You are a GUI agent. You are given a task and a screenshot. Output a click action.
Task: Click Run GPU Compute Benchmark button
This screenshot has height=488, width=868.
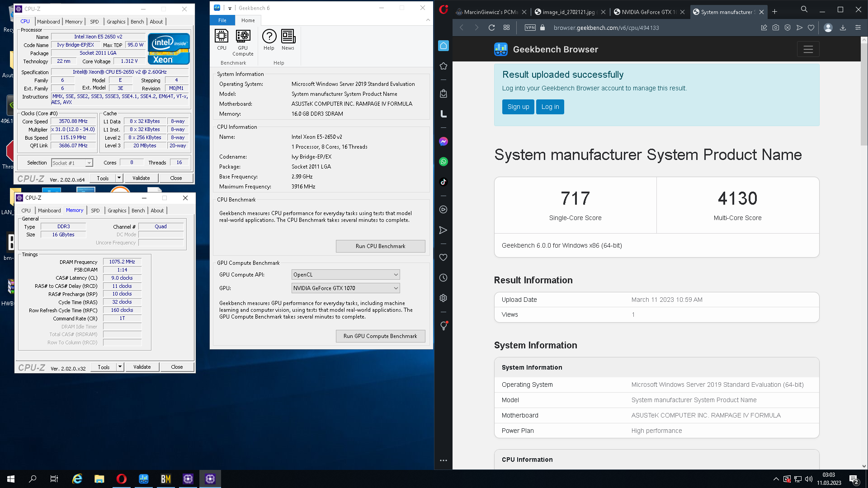tap(380, 336)
